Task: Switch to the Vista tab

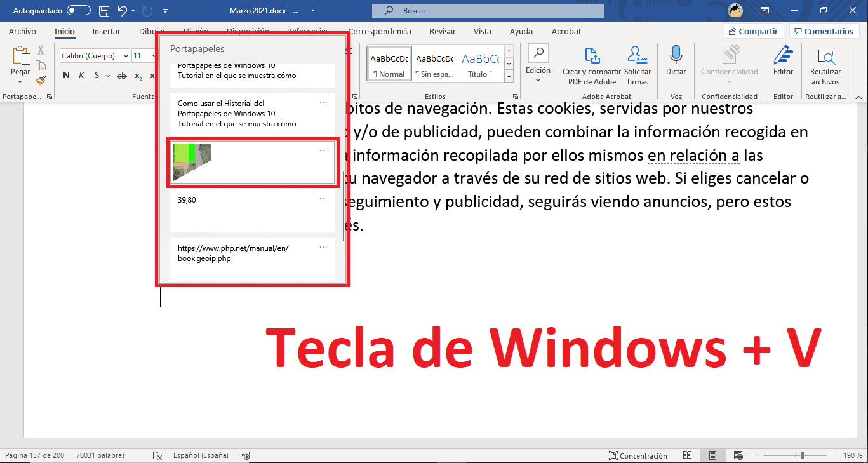Action: coord(483,31)
